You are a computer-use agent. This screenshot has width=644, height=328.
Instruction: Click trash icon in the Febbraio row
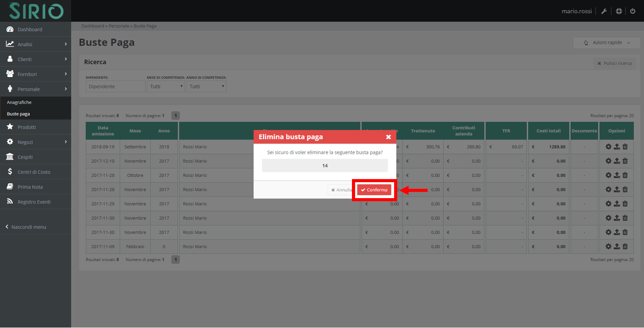(x=625, y=247)
